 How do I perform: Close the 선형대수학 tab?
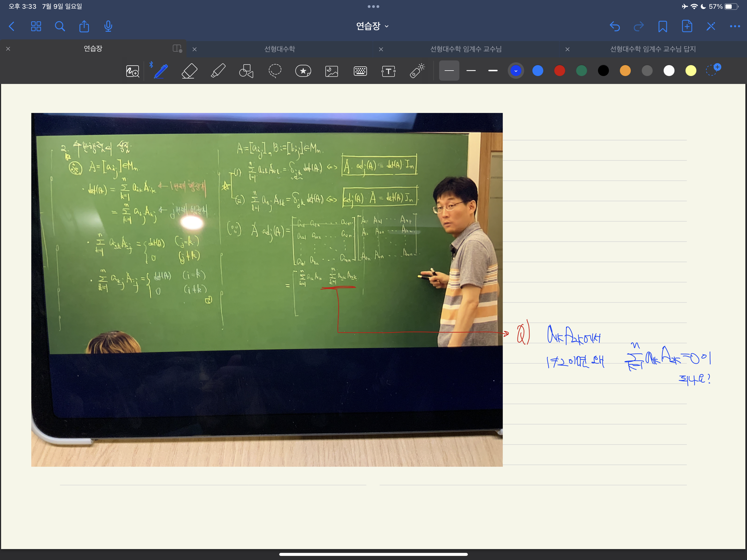[x=194, y=49]
